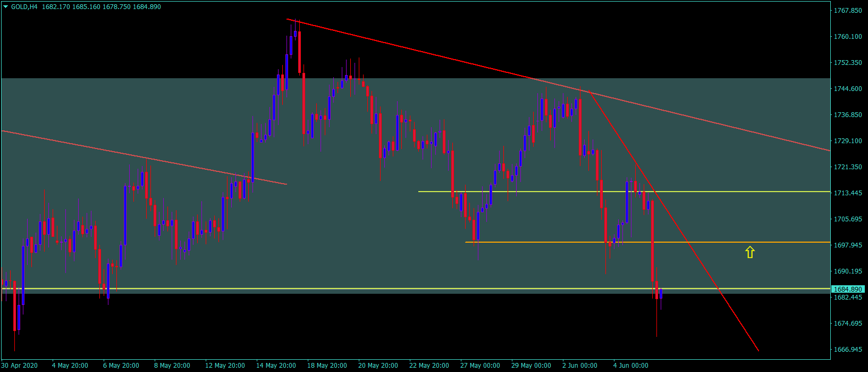Click price scale value 1760.100
The width and height of the screenshot is (868, 372).
[847, 37]
